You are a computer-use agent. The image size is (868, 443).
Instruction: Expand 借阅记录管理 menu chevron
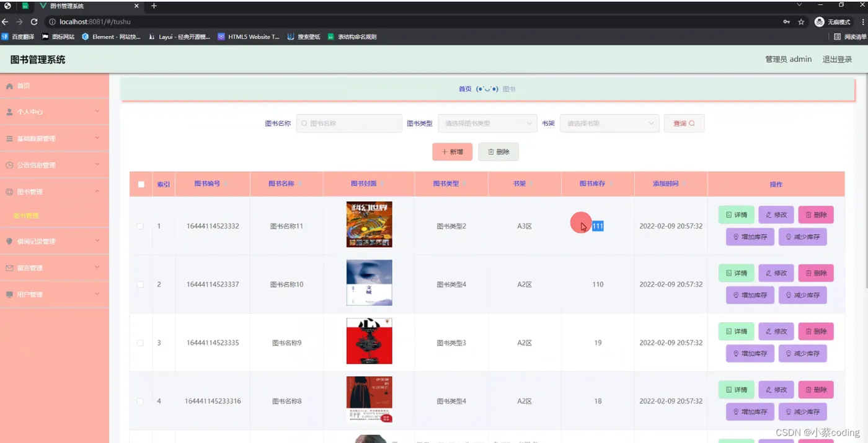point(97,241)
